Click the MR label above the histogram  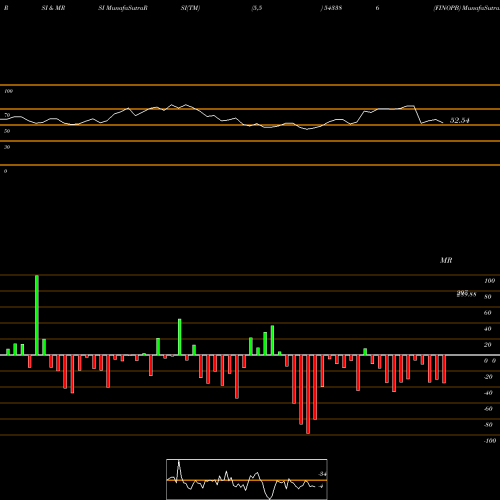[x=446, y=260]
